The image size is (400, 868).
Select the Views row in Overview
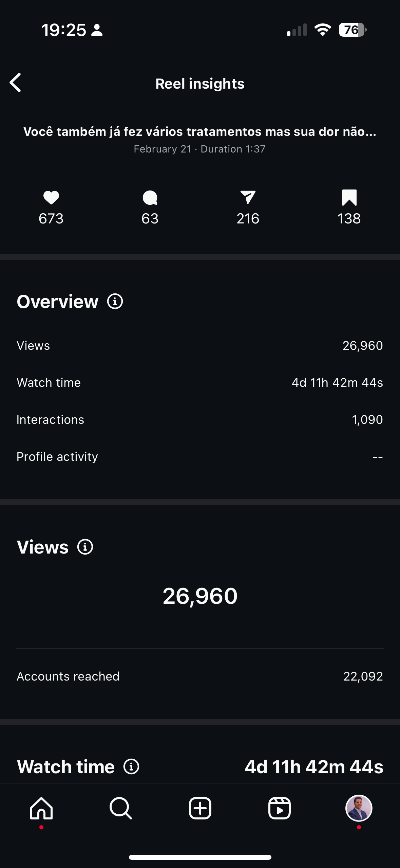point(200,346)
